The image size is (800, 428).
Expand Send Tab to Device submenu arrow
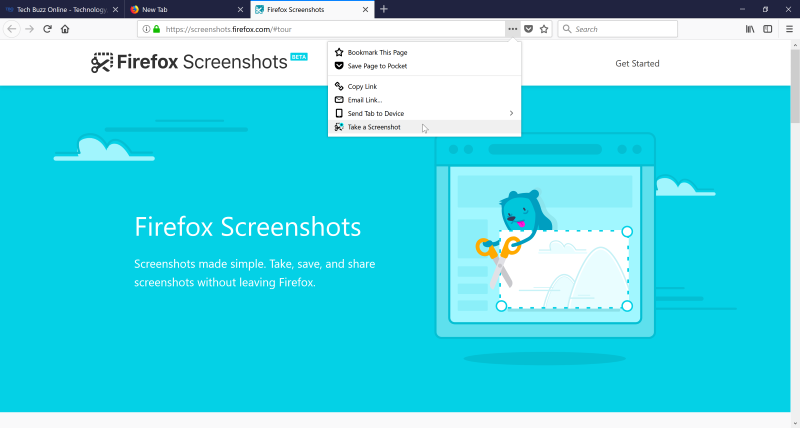pyautogui.click(x=511, y=113)
